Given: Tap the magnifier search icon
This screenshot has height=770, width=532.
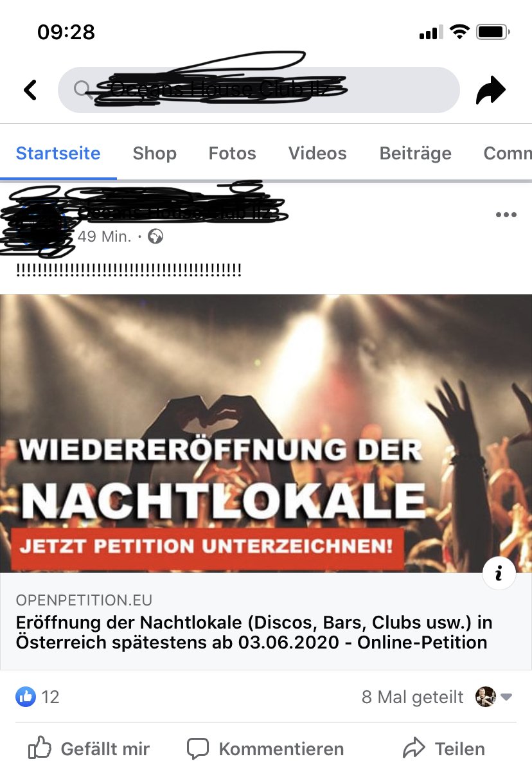Looking at the screenshot, I should tap(82, 89).
